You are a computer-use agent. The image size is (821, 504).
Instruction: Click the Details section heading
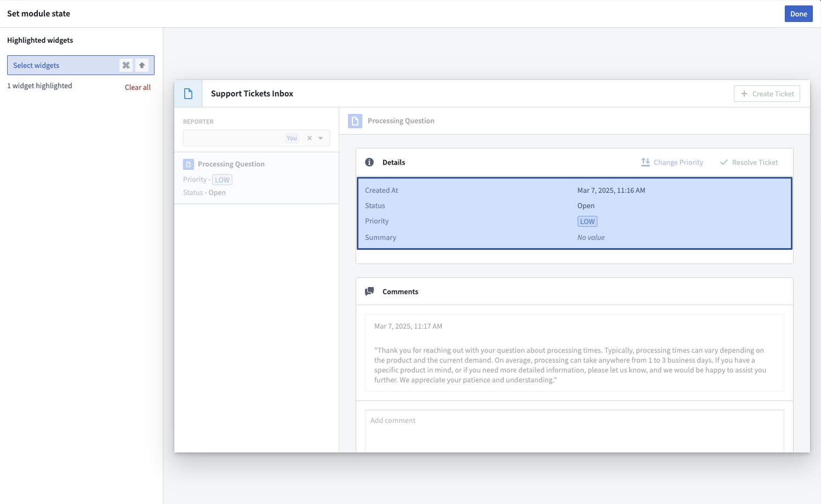pyautogui.click(x=394, y=163)
